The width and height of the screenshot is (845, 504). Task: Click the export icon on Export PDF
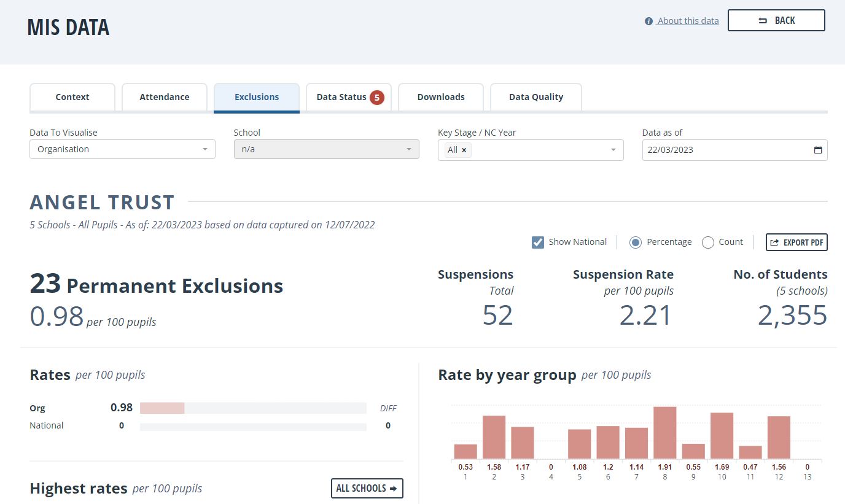pyautogui.click(x=774, y=242)
